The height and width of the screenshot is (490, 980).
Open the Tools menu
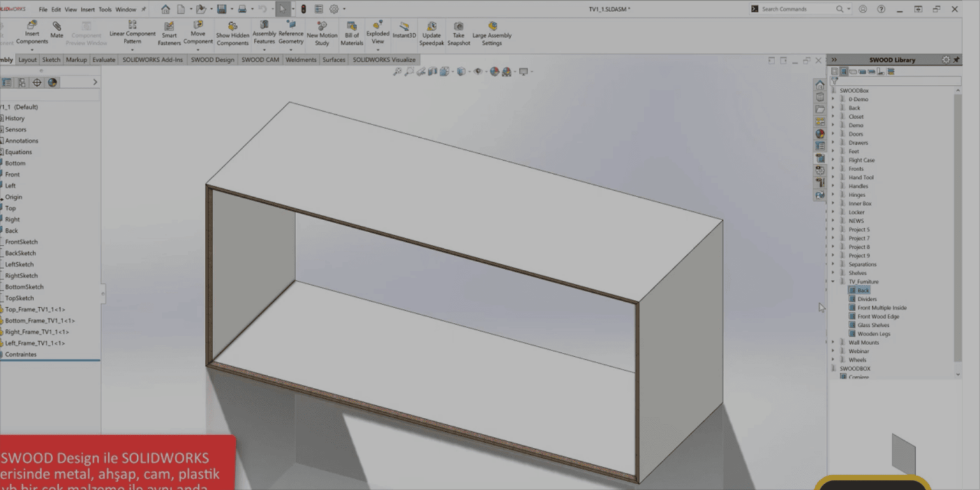coord(104,9)
